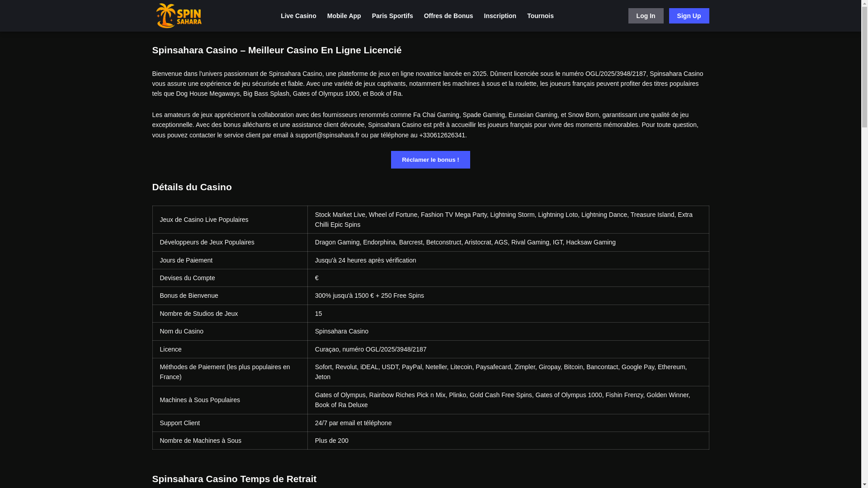Click the Détails du Casino heading
The height and width of the screenshot is (488, 868).
[192, 187]
